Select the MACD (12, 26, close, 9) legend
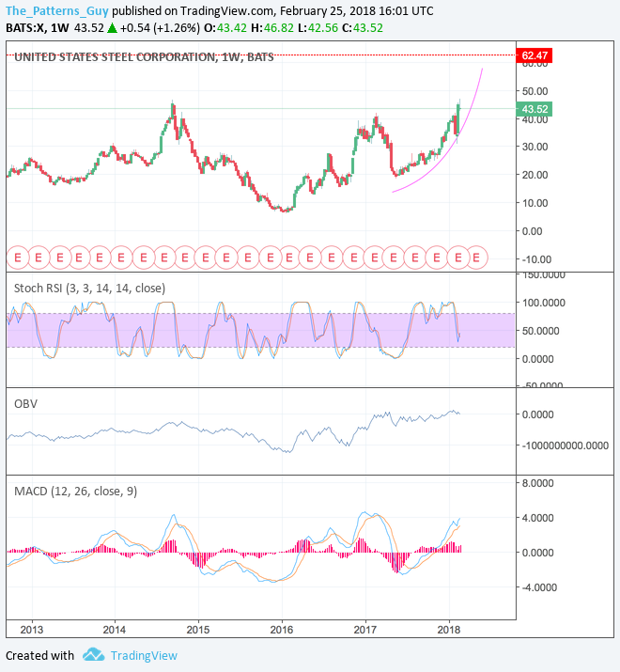620x672 pixels. pos(75,492)
